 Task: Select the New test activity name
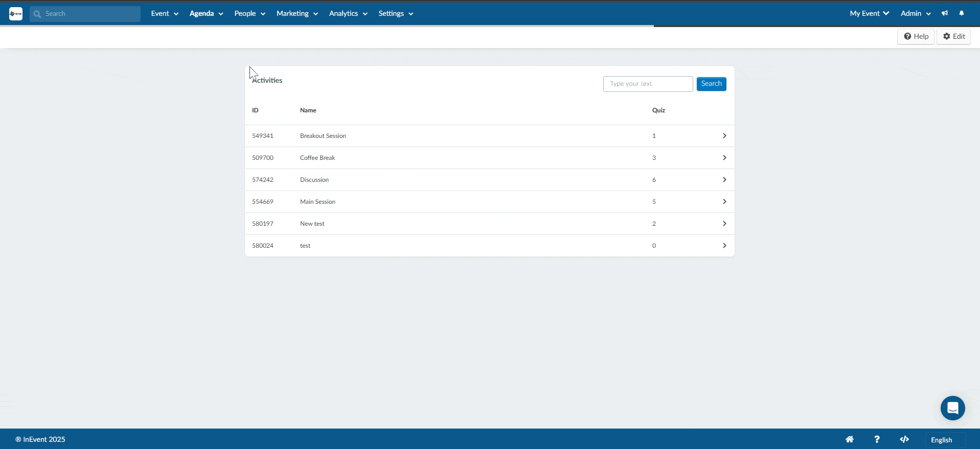tap(312, 224)
